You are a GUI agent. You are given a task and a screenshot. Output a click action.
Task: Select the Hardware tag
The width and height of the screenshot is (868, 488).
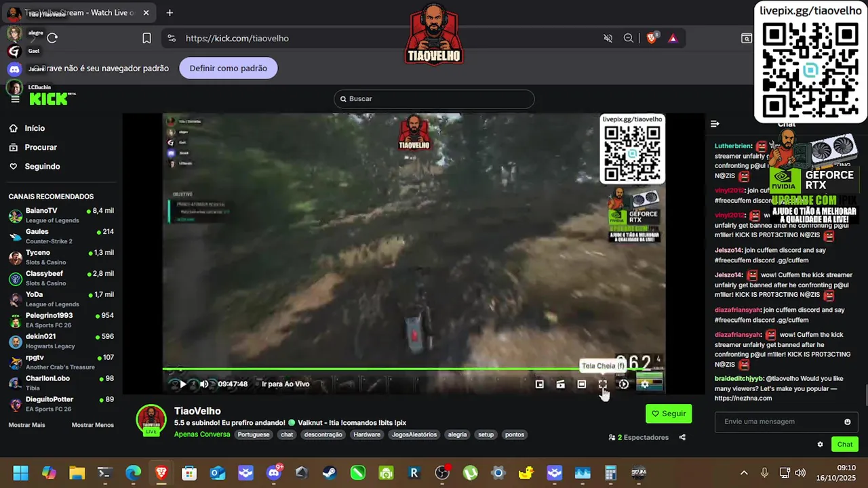pyautogui.click(x=367, y=434)
